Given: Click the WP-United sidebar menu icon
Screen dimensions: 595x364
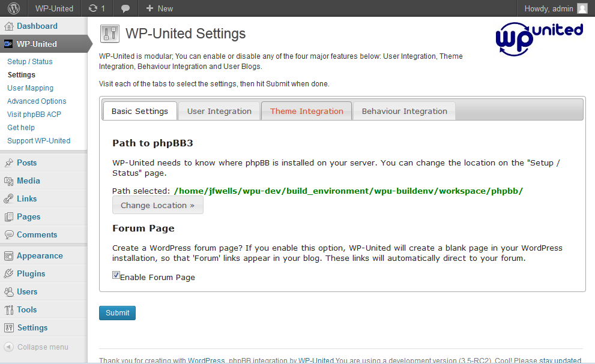Looking at the screenshot, I should (8, 44).
